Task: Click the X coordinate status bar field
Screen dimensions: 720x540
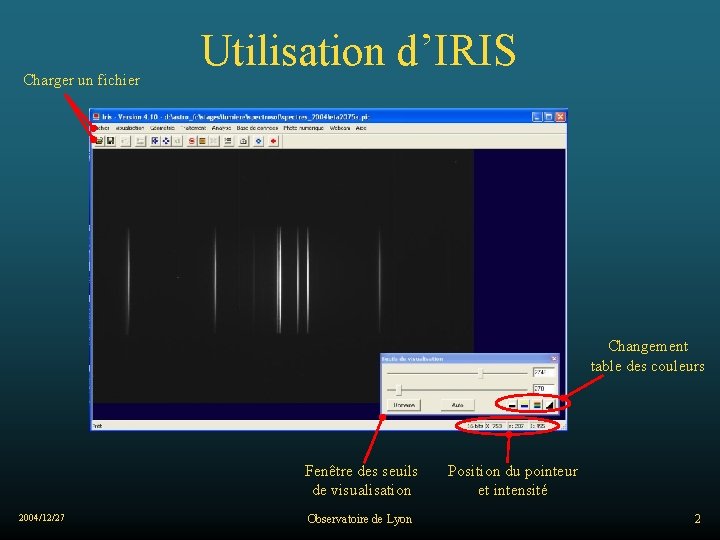Action: (495, 426)
